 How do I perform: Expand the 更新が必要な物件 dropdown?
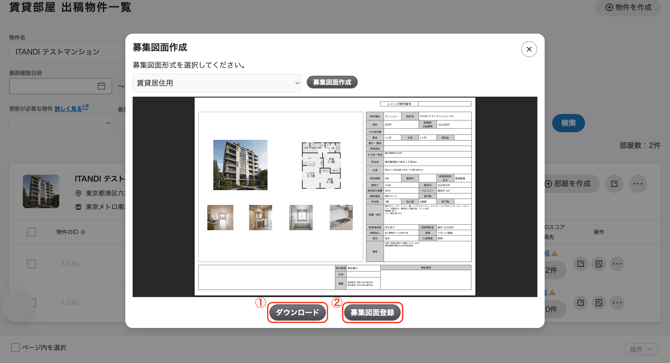pyautogui.click(x=61, y=123)
